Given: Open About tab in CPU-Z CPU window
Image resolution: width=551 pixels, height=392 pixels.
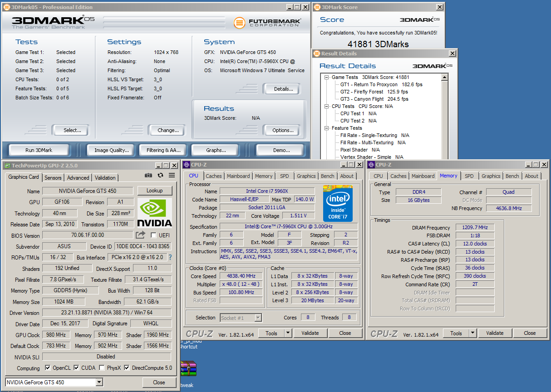Looking at the screenshot, I should 347,176.
